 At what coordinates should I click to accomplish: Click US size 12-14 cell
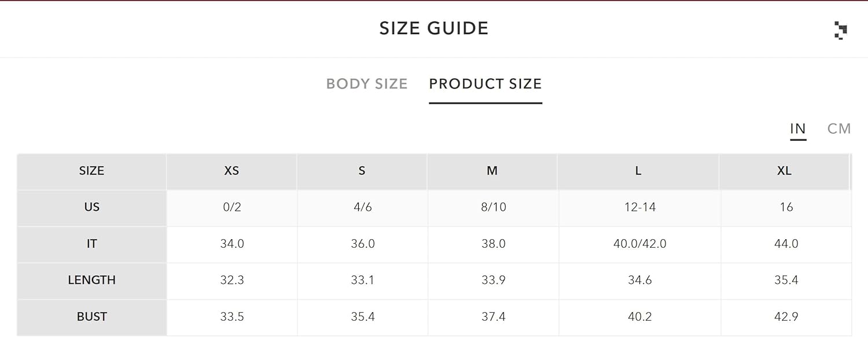click(639, 207)
